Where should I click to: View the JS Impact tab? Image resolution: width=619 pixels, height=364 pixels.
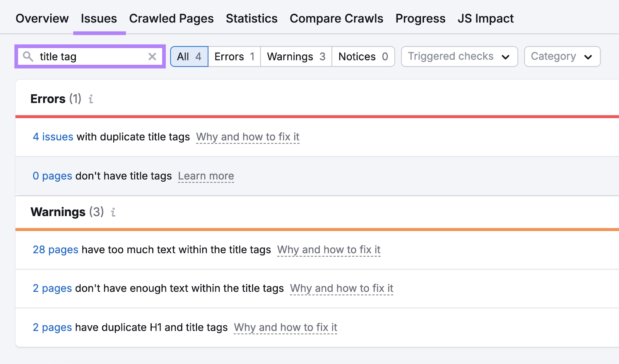click(x=486, y=18)
